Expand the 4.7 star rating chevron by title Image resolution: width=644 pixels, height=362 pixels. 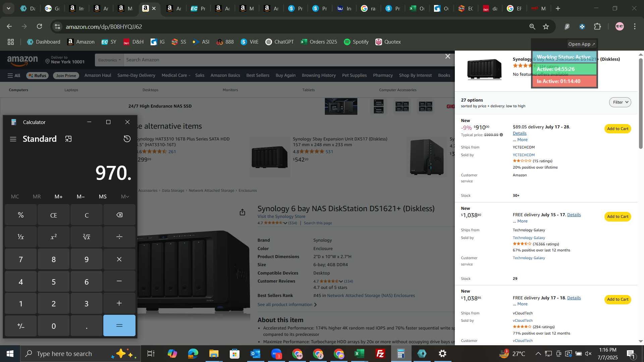click(x=285, y=223)
